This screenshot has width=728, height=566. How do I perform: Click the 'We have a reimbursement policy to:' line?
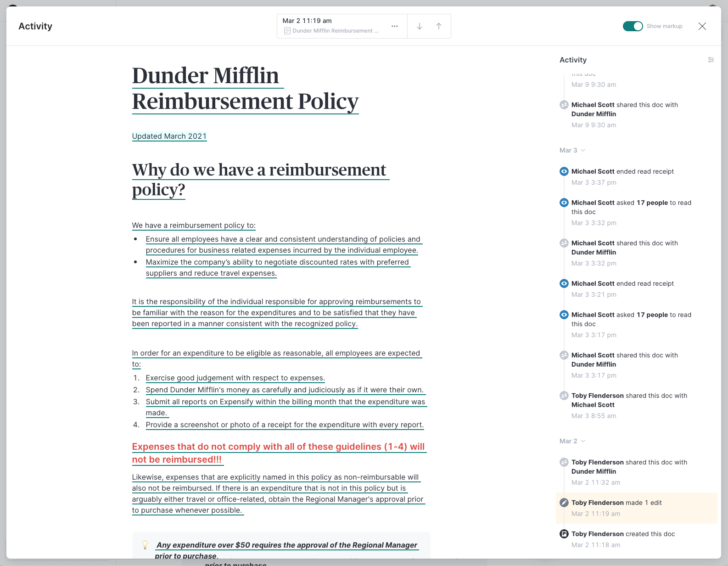[x=194, y=225]
